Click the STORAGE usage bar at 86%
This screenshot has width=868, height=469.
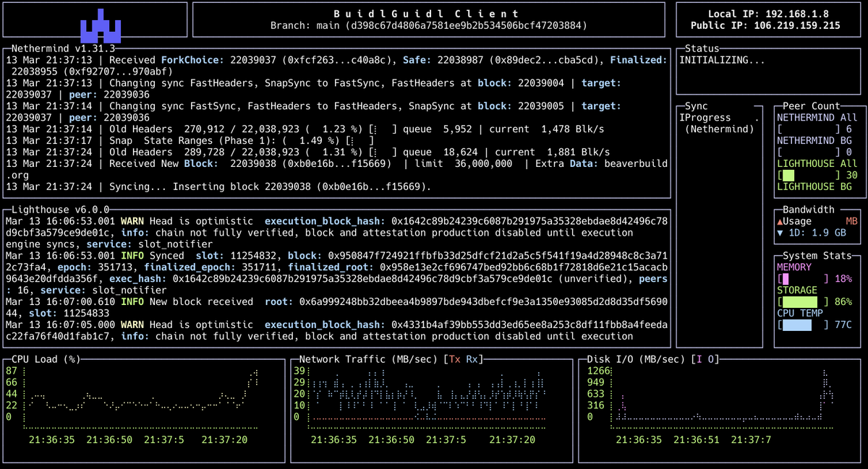[804, 302]
